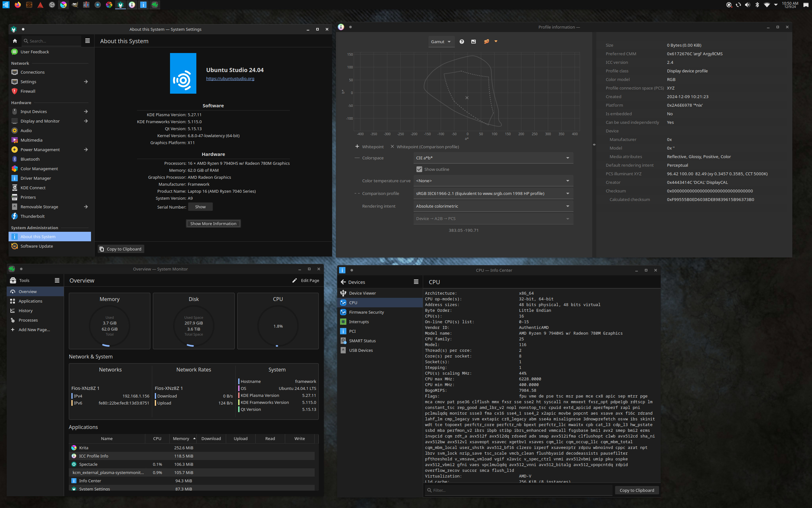Select the Spectacle row in Applications table
Image resolution: width=812 pixels, height=508 pixels.
(x=192, y=464)
